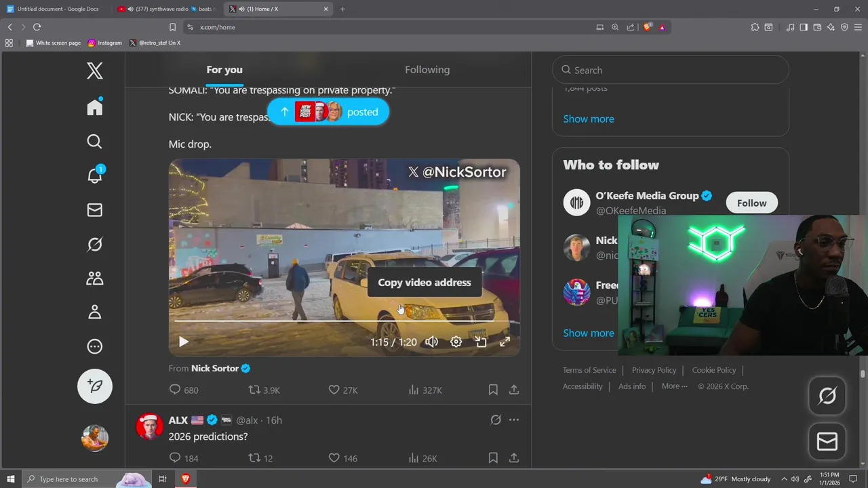Open a new browser tab
This screenshot has height=488, width=868.
click(x=342, y=9)
